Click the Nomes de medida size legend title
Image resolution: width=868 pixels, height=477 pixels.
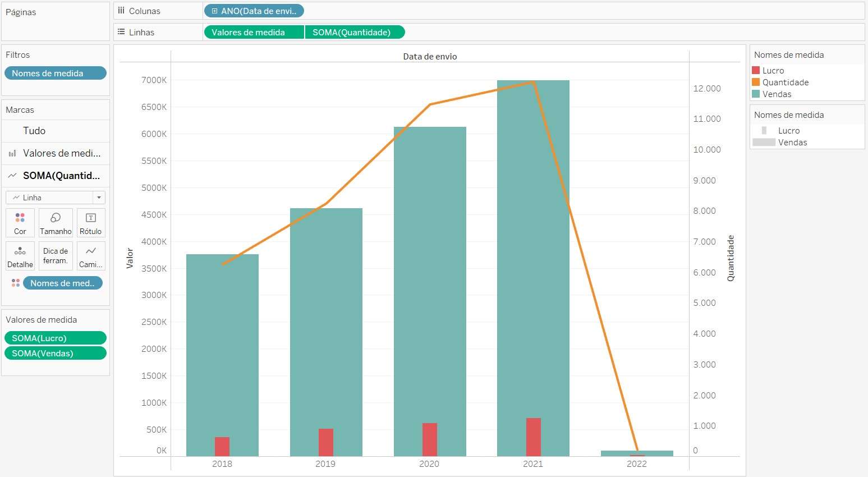[789, 115]
